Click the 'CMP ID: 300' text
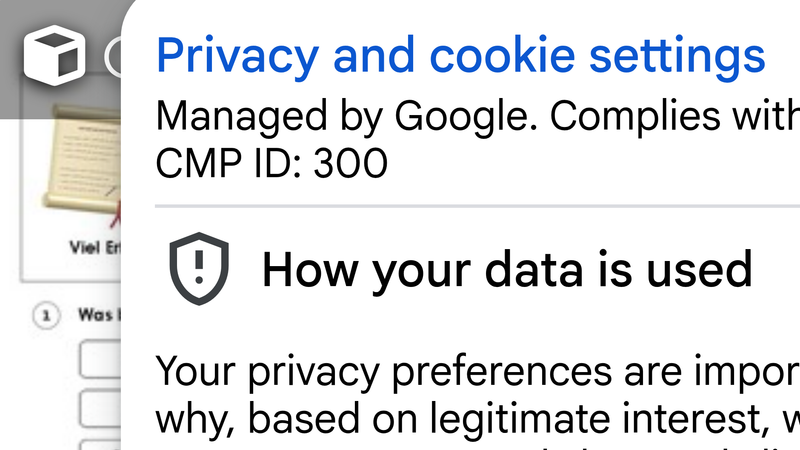The height and width of the screenshot is (450, 800). tap(271, 163)
